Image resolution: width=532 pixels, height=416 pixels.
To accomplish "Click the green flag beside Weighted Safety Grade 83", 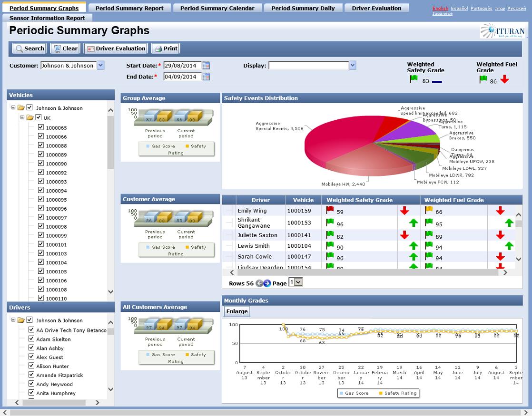I will pyautogui.click(x=414, y=79).
